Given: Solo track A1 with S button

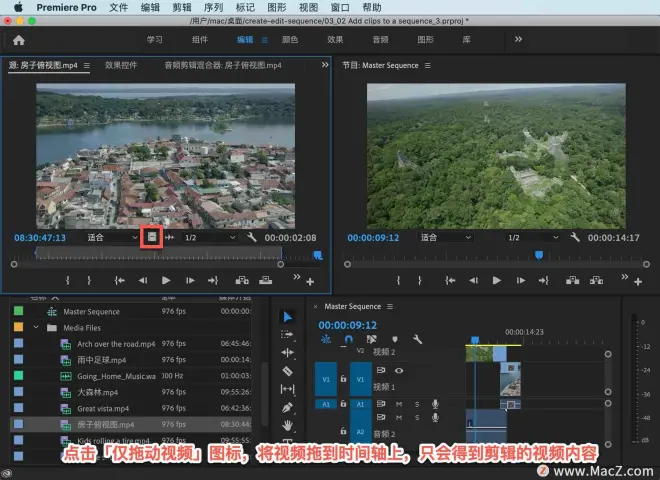Looking at the screenshot, I should (x=417, y=405).
